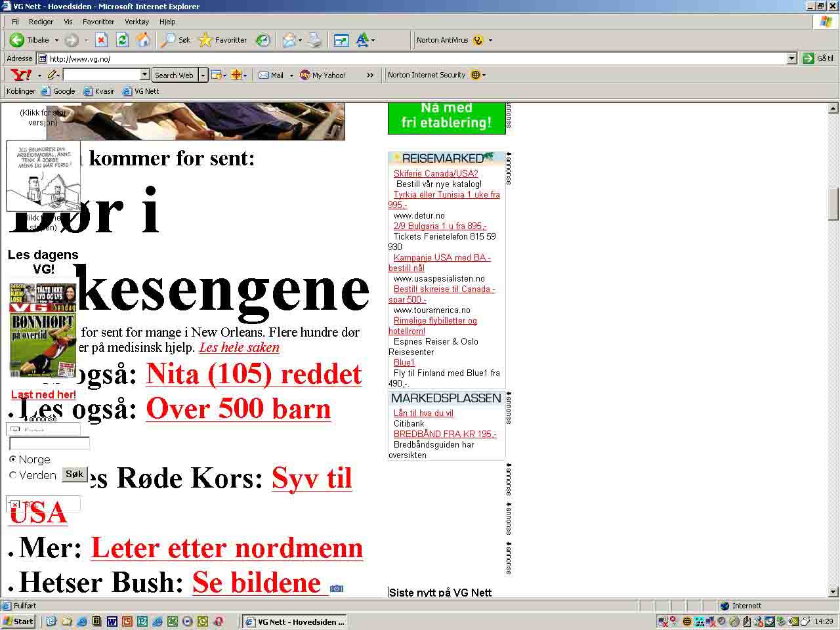The height and width of the screenshot is (630, 840).
Task: Go to the Home page icon
Action: pos(143,40)
